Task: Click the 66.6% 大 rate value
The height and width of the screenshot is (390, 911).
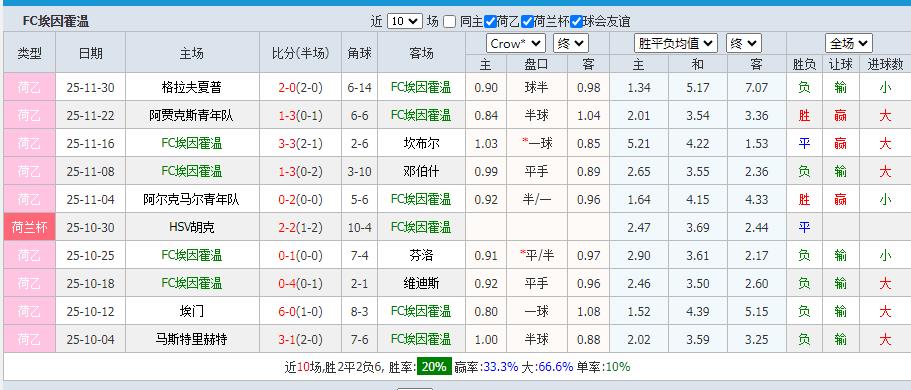Action: tap(555, 367)
